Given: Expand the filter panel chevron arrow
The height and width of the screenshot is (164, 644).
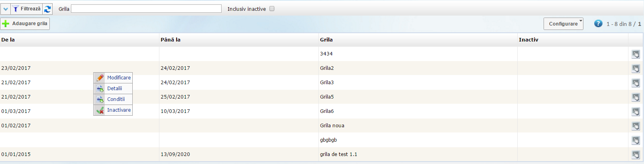Looking at the screenshot, I should 6,9.
